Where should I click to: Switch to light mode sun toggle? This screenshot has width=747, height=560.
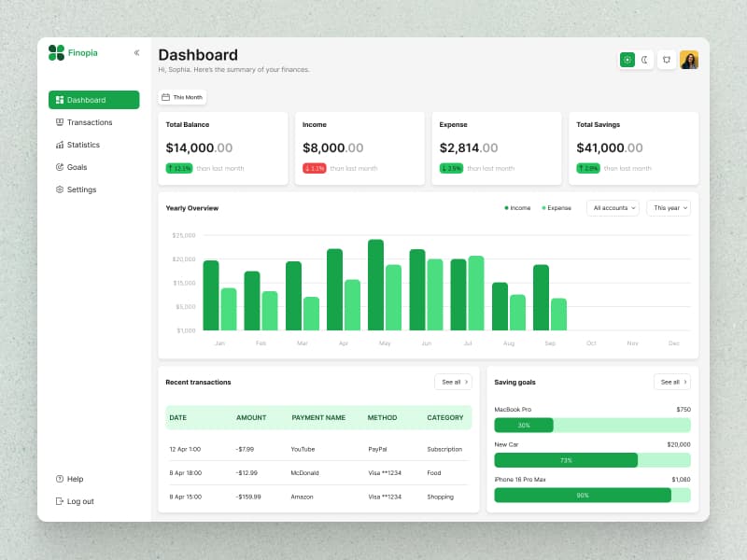(627, 60)
